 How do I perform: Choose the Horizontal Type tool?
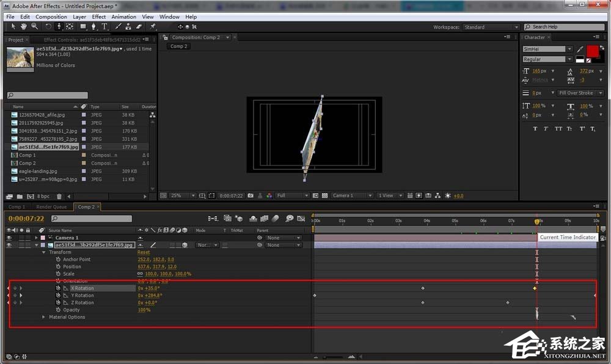point(104,27)
